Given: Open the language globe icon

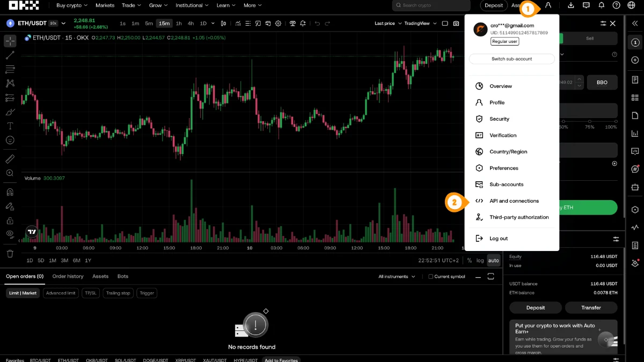Looking at the screenshot, I should (x=631, y=5).
